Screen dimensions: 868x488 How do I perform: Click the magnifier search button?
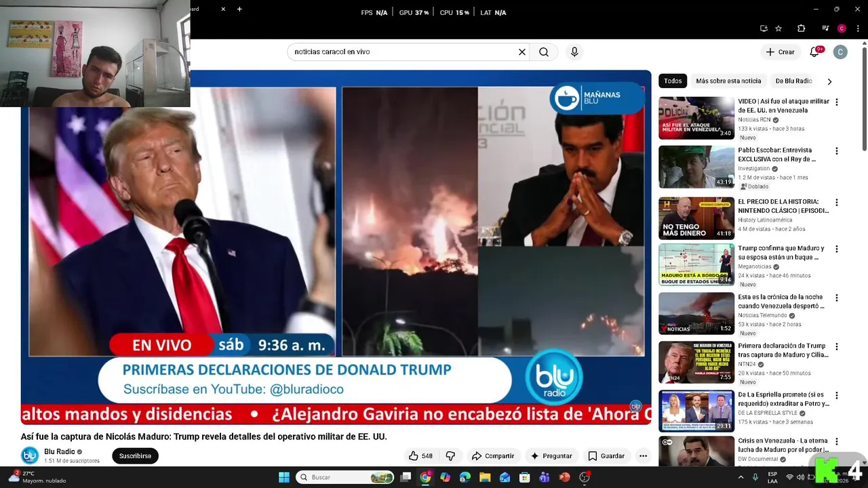(544, 52)
